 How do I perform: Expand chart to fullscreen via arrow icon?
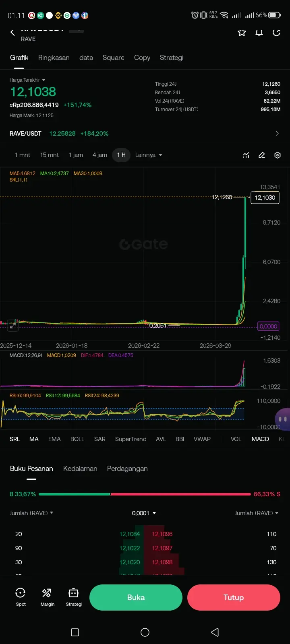point(13,325)
